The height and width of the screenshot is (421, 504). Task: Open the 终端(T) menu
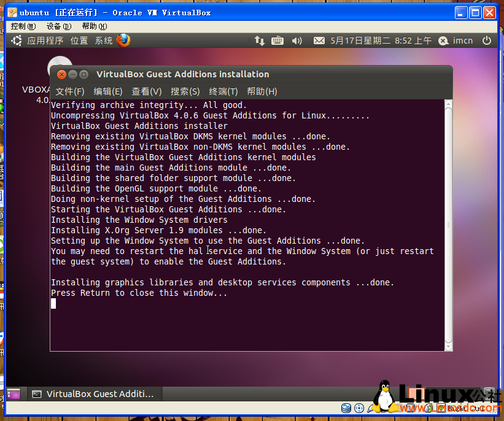click(x=222, y=91)
